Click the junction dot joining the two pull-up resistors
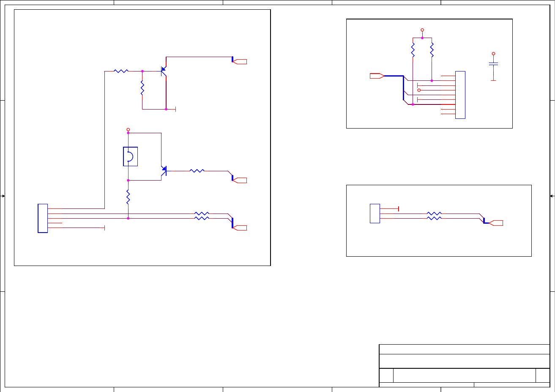 coord(422,38)
